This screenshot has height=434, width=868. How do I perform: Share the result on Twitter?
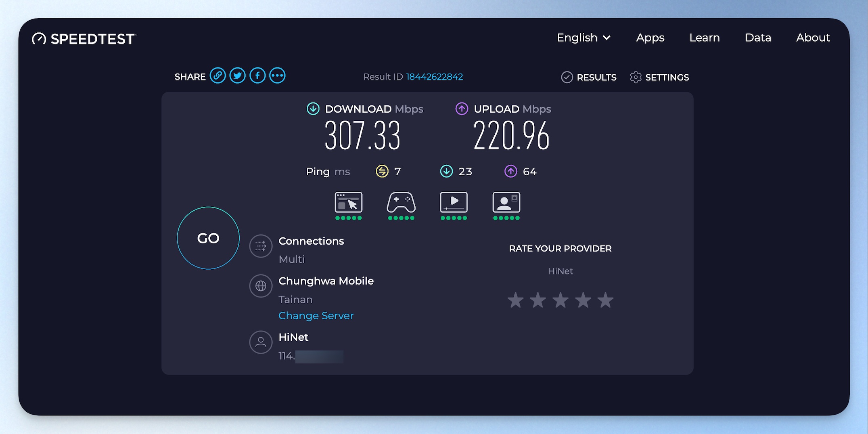(x=237, y=76)
